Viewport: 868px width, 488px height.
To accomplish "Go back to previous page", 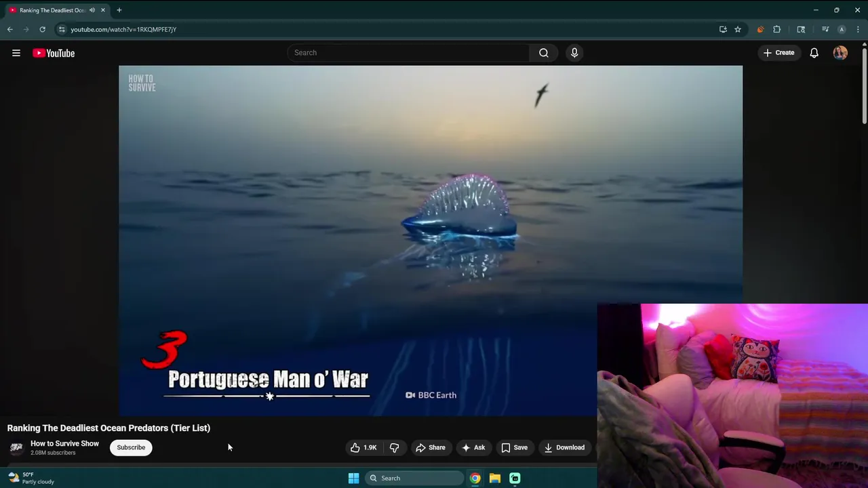I will [9, 29].
